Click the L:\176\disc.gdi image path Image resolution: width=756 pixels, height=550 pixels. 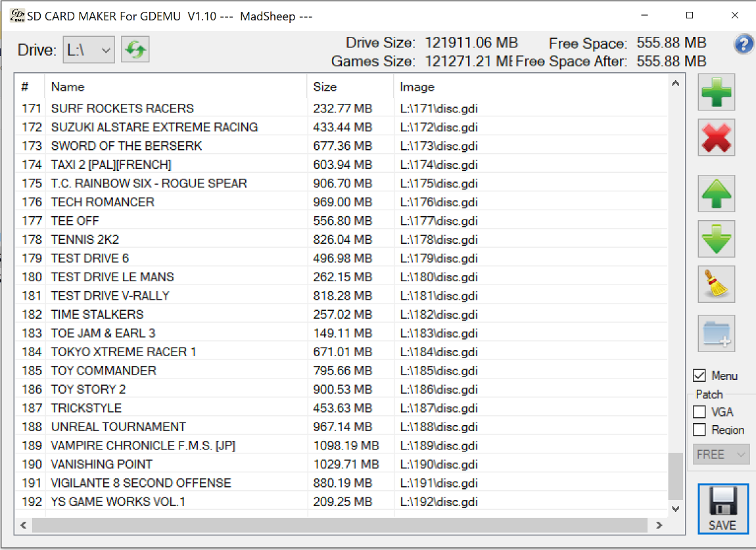tap(438, 202)
